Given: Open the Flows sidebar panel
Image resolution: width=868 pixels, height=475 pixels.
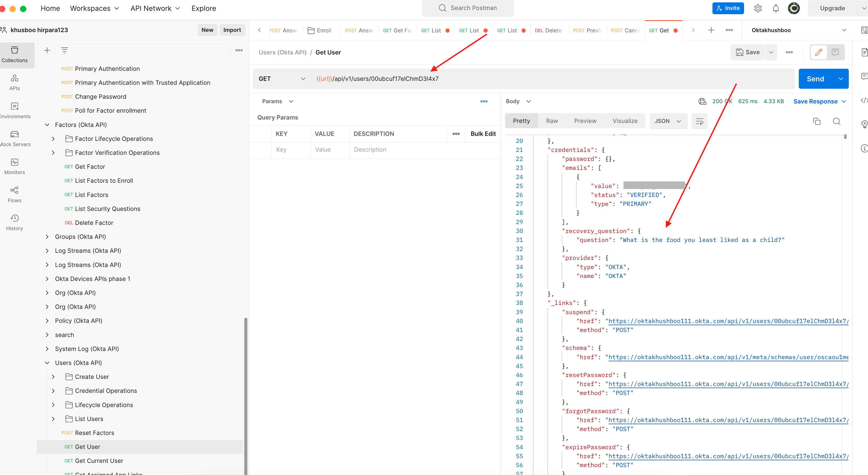Looking at the screenshot, I should point(14,195).
